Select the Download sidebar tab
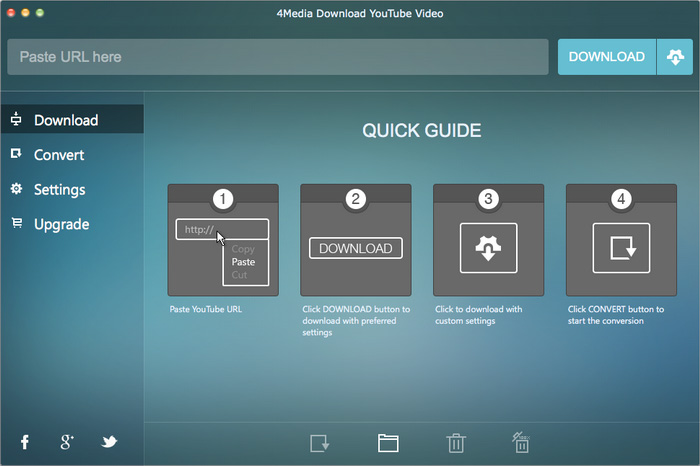This screenshot has width=700, height=466. [x=66, y=120]
